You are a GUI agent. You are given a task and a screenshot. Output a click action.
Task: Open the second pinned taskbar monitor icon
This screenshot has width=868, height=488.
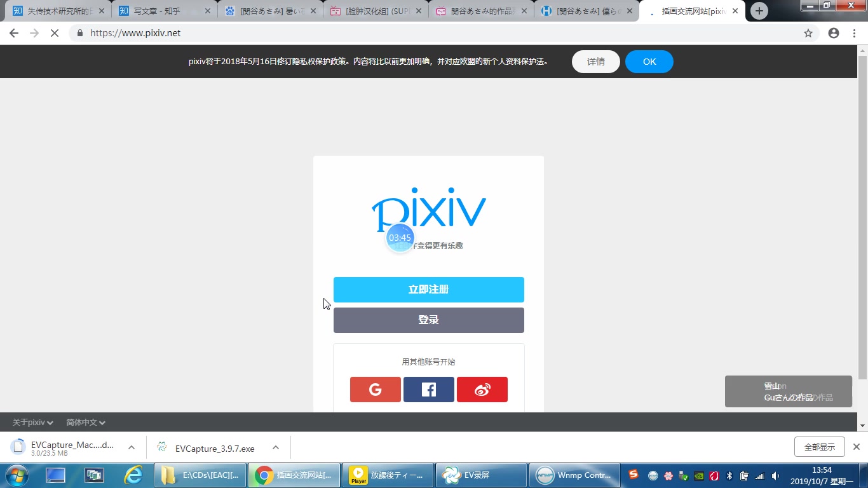click(95, 475)
